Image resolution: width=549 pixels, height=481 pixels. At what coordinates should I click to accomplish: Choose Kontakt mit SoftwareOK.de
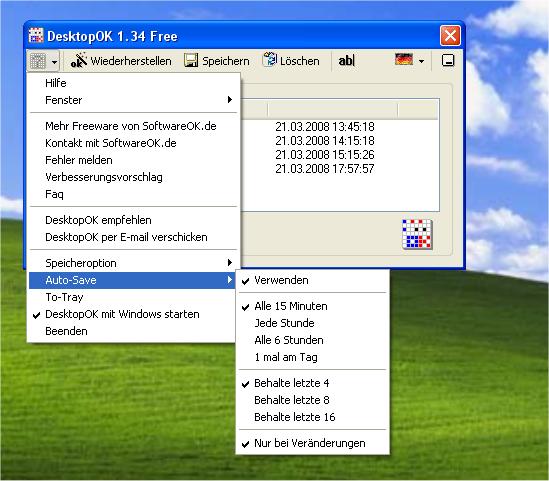[x=133, y=143]
